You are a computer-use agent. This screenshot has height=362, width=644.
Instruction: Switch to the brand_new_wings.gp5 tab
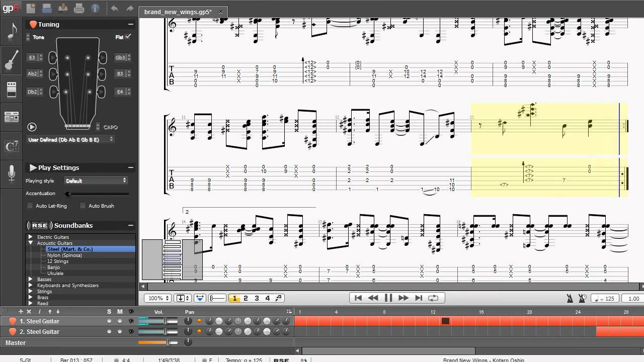(x=178, y=12)
